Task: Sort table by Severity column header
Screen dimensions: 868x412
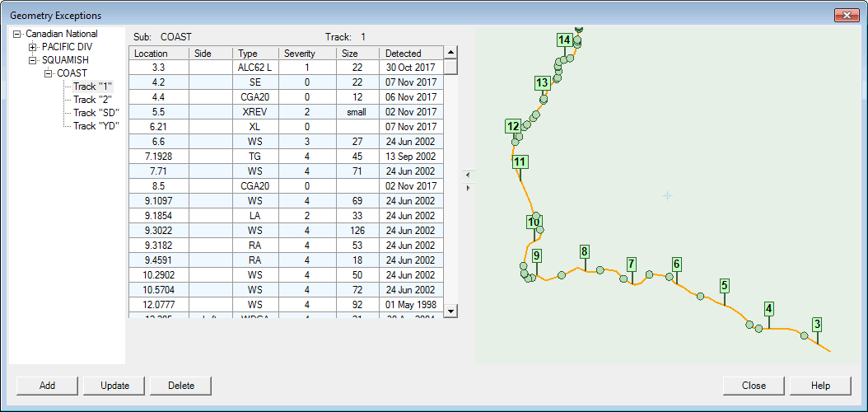Action: 306,54
